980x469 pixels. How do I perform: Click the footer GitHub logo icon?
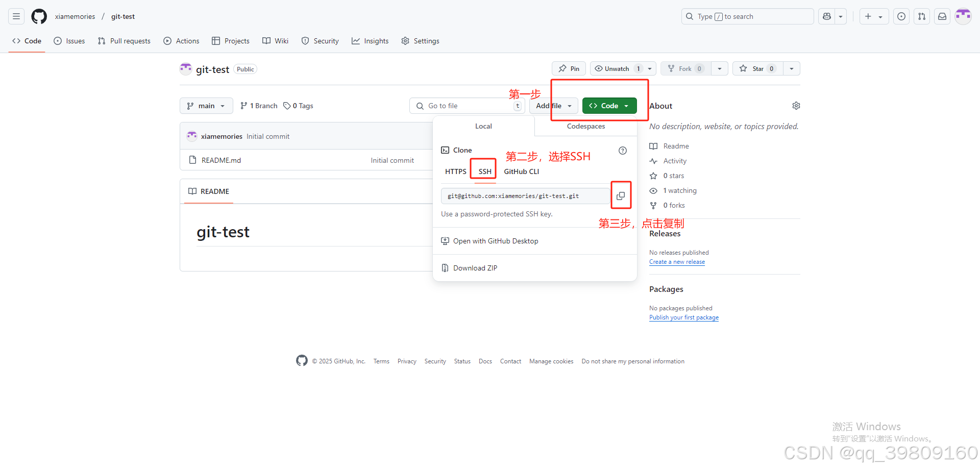[x=302, y=361]
